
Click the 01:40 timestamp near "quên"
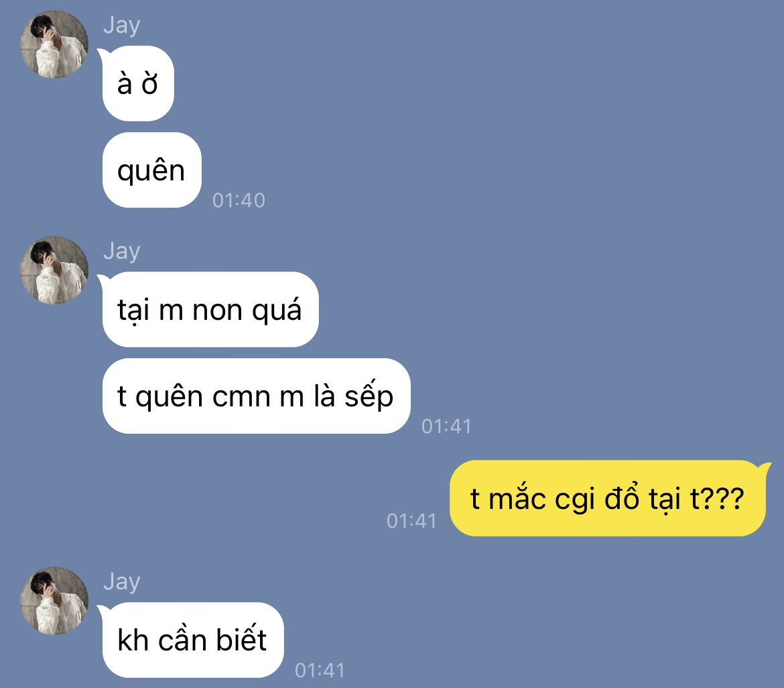coord(239,200)
